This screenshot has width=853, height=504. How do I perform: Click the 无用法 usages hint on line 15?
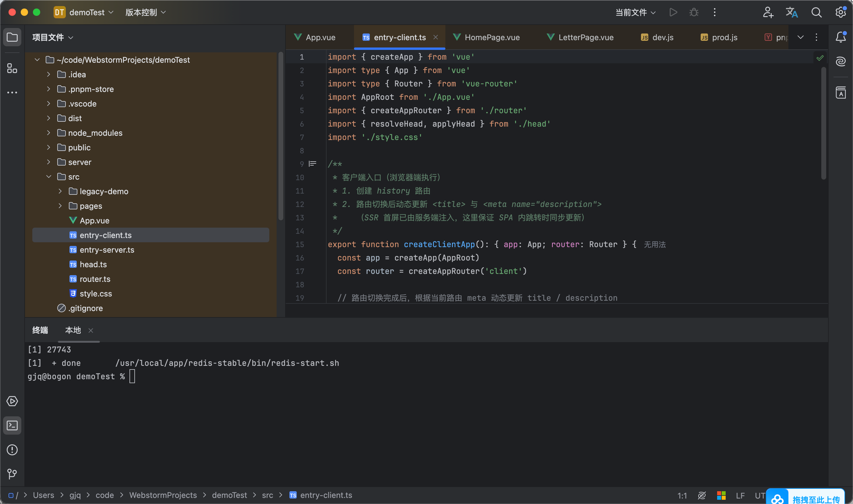point(655,244)
